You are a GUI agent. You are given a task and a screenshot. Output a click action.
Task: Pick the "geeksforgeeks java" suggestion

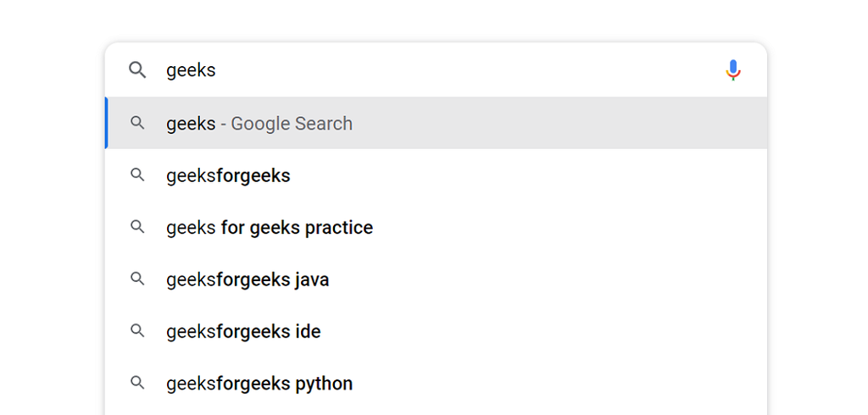[248, 280]
